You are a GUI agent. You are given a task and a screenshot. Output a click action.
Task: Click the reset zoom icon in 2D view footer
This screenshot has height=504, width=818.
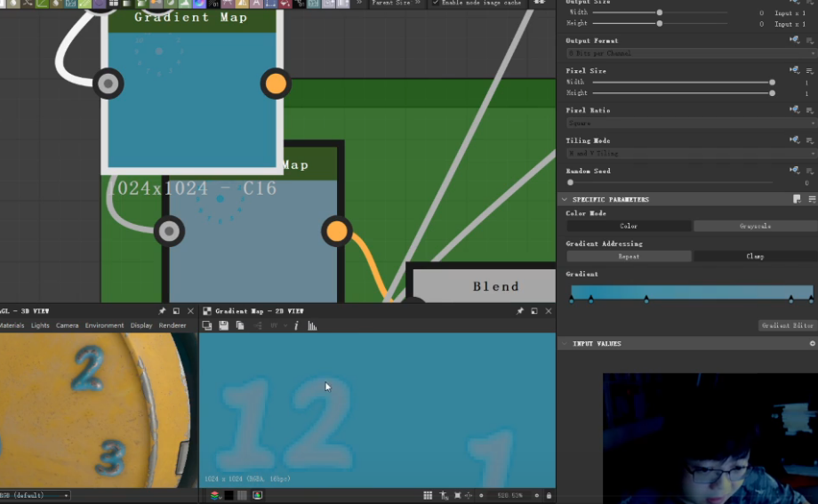click(469, 495)
